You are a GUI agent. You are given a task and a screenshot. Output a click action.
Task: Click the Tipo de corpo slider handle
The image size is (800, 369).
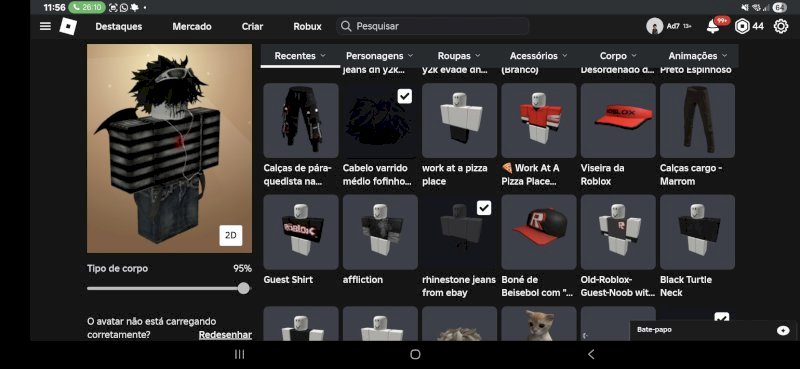[243, 288]
